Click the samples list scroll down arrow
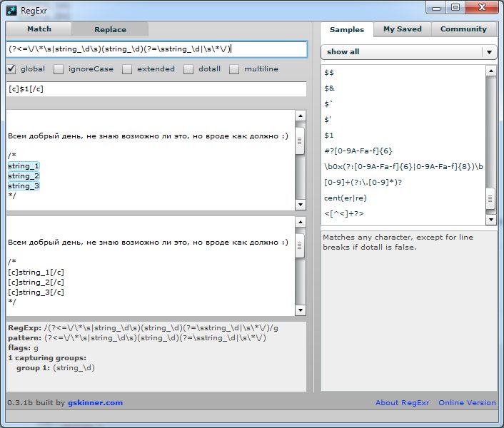The image size is (504, 428). pos(491,220)
